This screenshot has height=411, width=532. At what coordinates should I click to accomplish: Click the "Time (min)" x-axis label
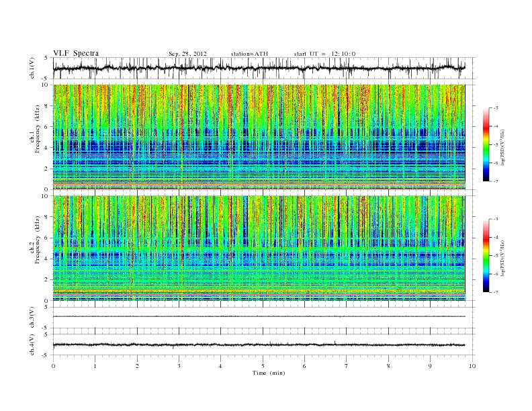point(269,373)
